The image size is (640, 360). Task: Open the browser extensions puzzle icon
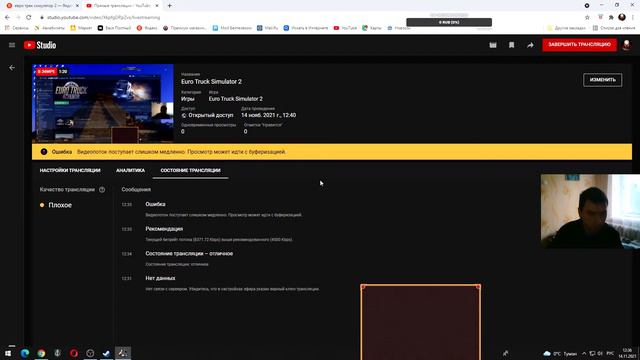coord(611,18)
